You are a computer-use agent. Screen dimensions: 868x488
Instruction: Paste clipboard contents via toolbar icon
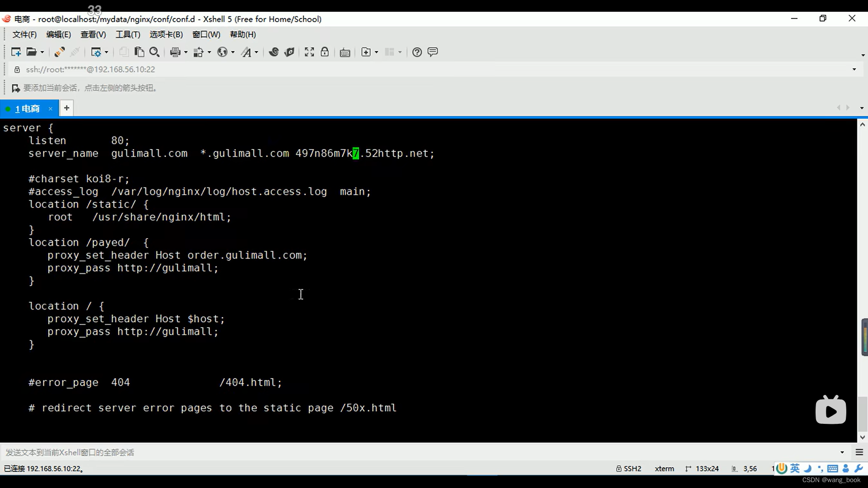(x=139, y=52)
